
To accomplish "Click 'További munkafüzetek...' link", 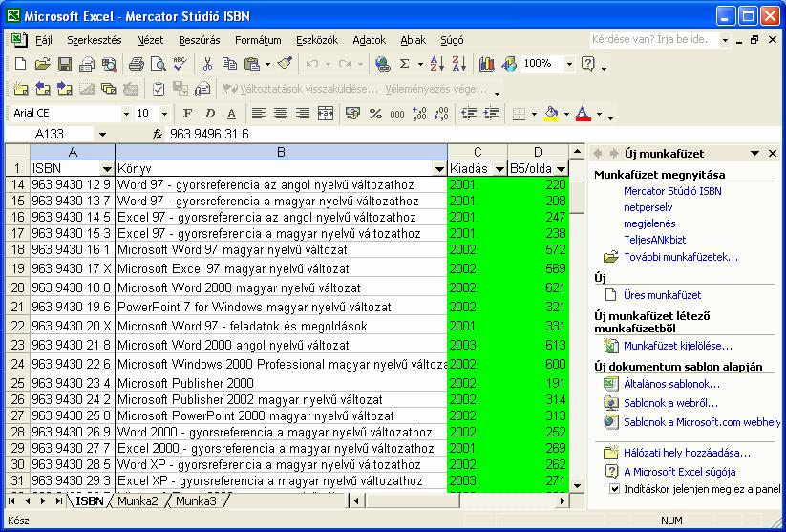I will 681,257.
